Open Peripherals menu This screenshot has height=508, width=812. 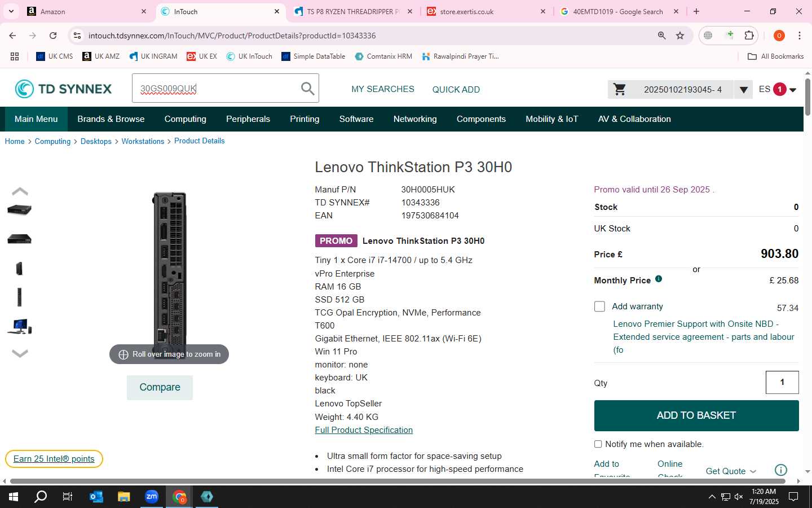point(248,119)
